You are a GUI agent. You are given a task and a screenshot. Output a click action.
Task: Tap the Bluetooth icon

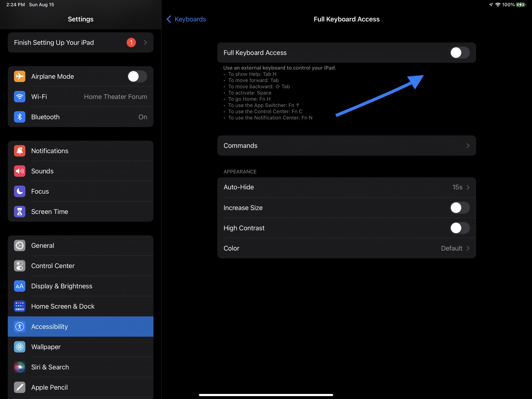point(20,117)
